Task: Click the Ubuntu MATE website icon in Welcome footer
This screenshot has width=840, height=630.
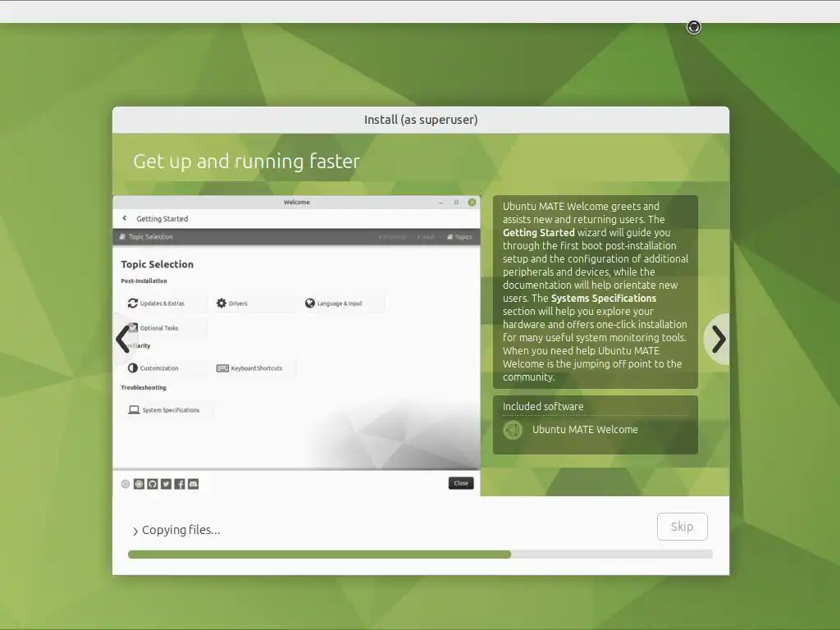Action: coord(139,484)
